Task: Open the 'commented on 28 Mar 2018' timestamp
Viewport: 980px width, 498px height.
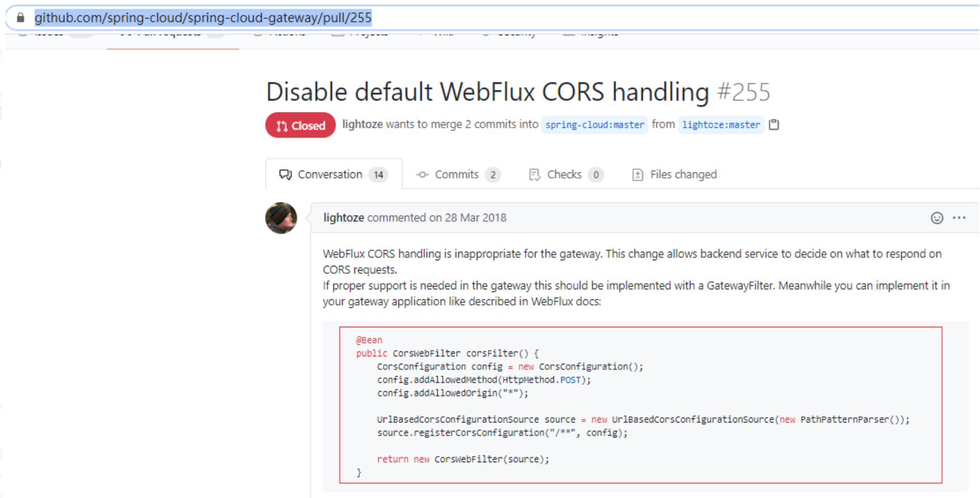Action: (437, 218)
